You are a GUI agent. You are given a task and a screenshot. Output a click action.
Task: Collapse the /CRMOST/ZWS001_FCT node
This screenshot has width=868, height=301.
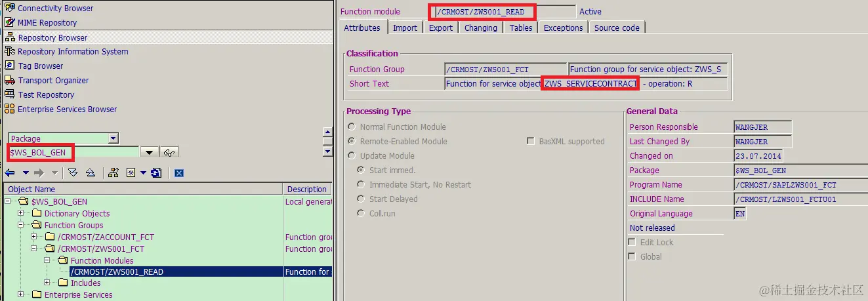point(34,249)
